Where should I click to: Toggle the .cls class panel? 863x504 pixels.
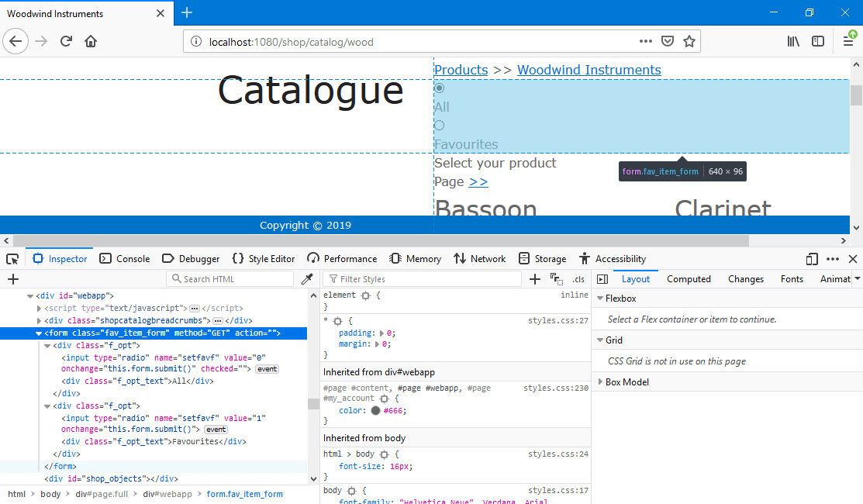[x=578, y=279]
